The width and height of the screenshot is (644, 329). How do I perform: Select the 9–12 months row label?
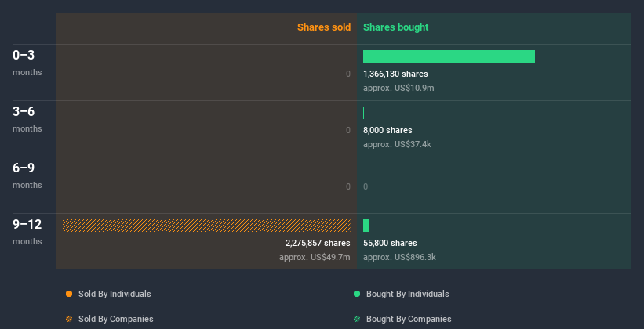point(27,225)
